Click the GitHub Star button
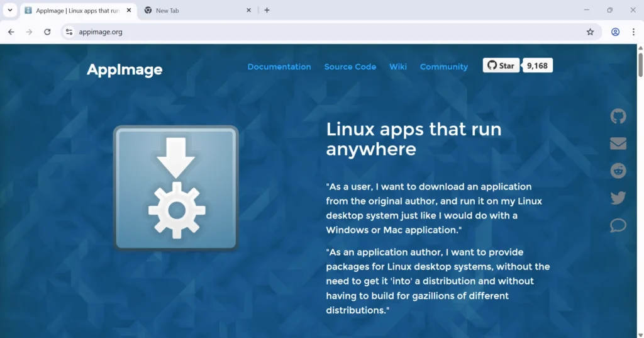Viewport: 644px width, 338px height. click(x=501, y=65)
